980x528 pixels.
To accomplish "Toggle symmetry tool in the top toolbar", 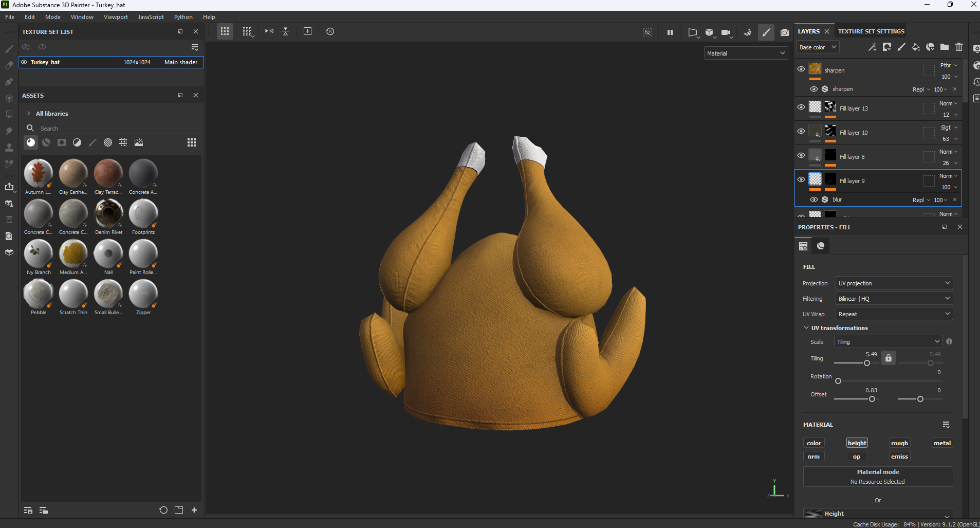I will (269, 31).
